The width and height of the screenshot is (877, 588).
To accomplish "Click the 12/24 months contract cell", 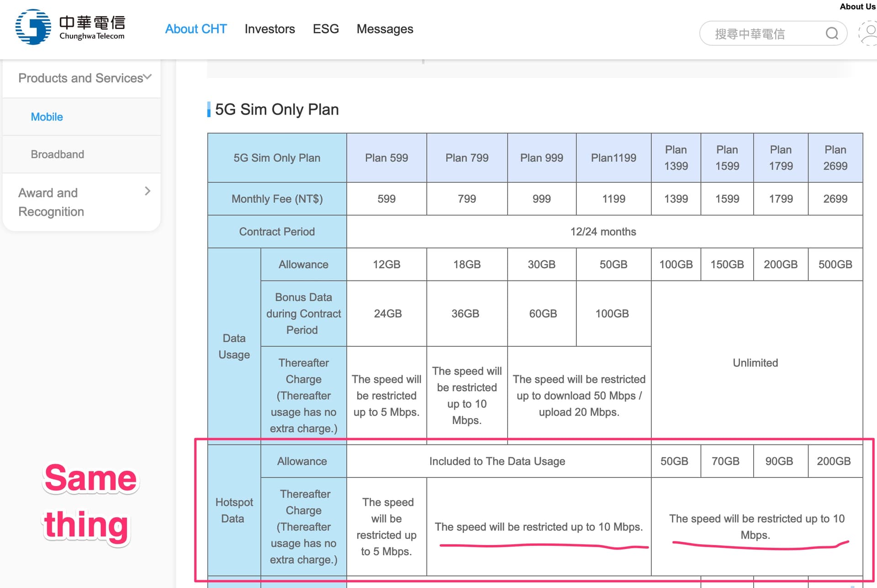I will (603, 232).
